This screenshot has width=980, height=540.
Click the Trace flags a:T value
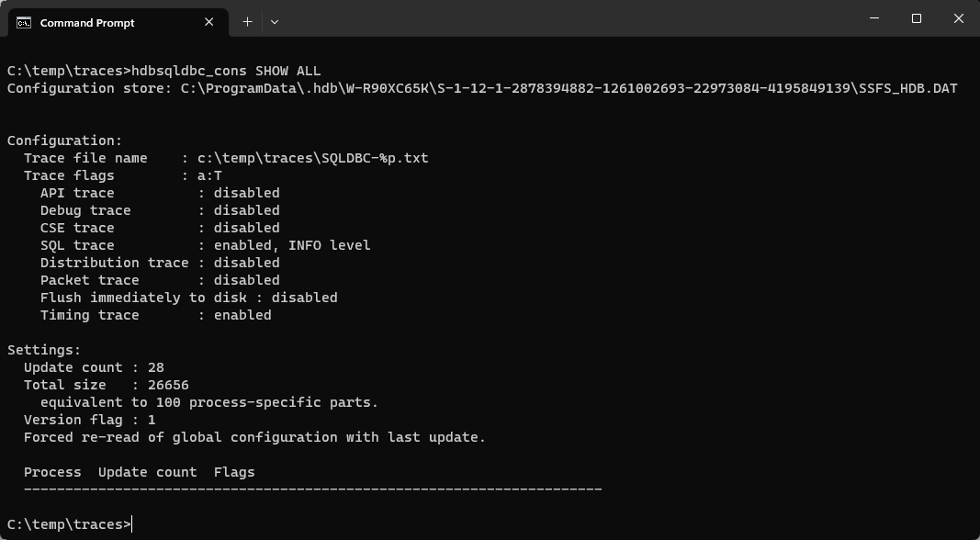tap(209, 175)
